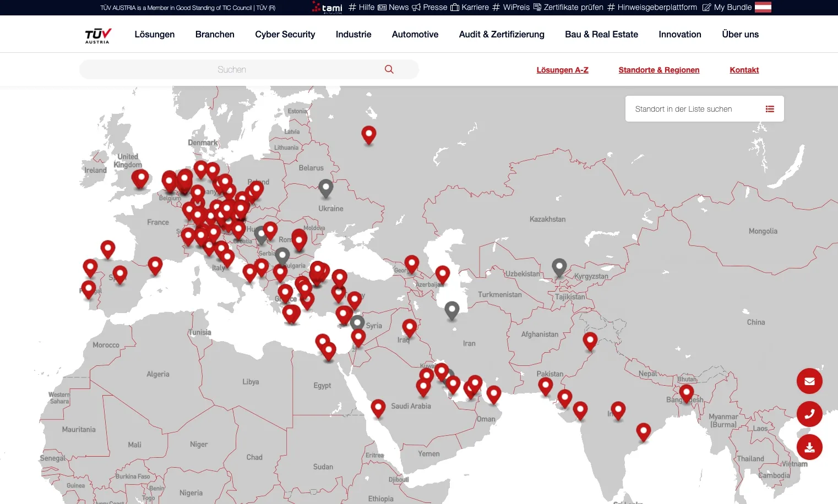The image size is (838, 504).
Task: Select Audit & Zertifizierung in navigation
Action: pos(502,34)
